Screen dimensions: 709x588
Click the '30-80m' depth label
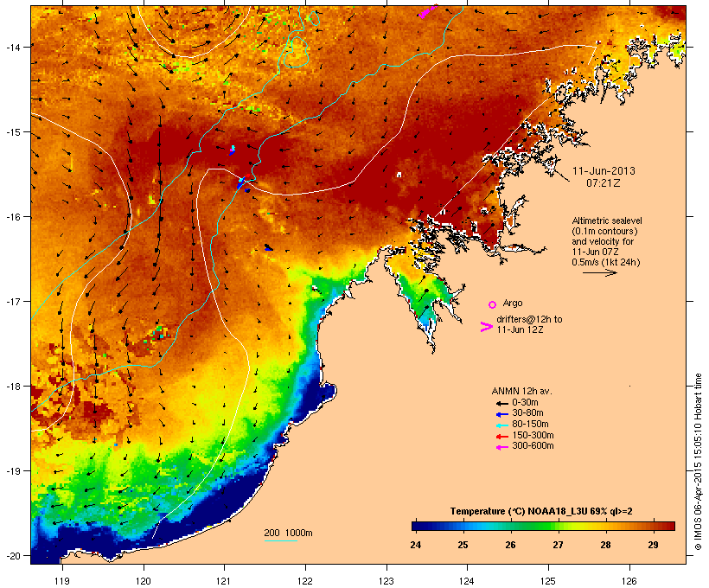527,413
